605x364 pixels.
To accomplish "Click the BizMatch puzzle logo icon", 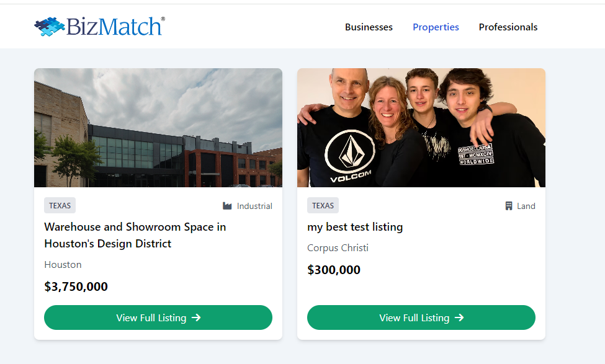I will tap(48, 27).
